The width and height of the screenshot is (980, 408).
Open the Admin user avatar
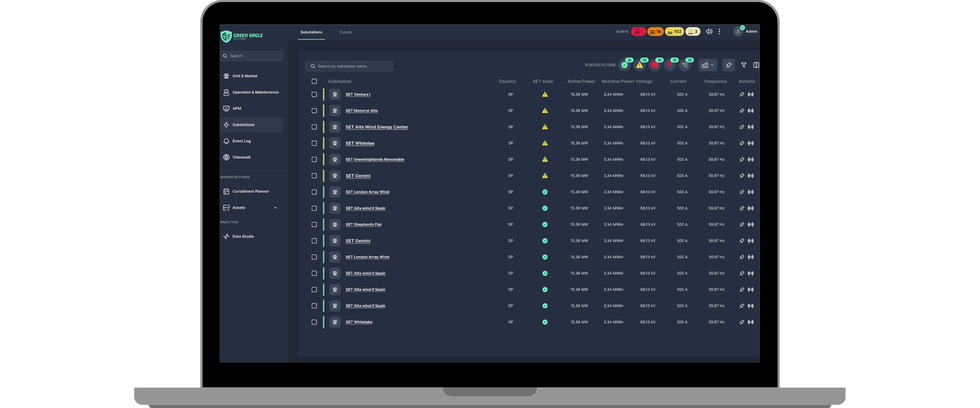[x=738, y=32]
